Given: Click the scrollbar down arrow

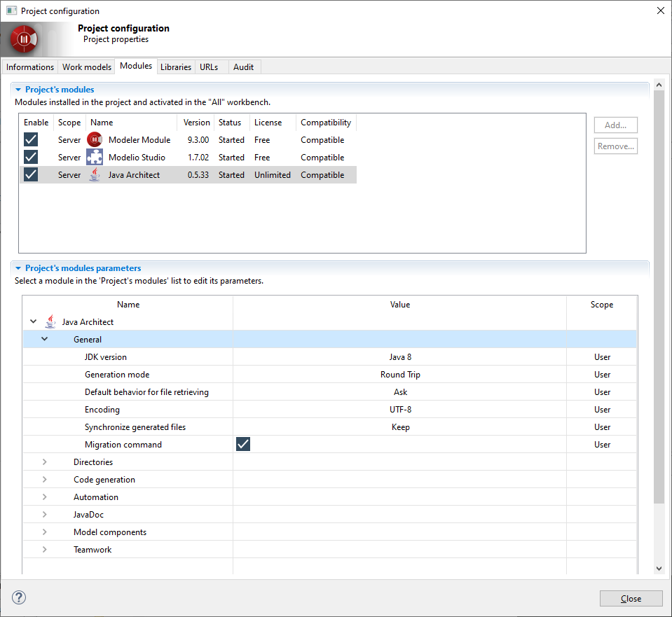Looking at the screenshot, I should (659, 569).
